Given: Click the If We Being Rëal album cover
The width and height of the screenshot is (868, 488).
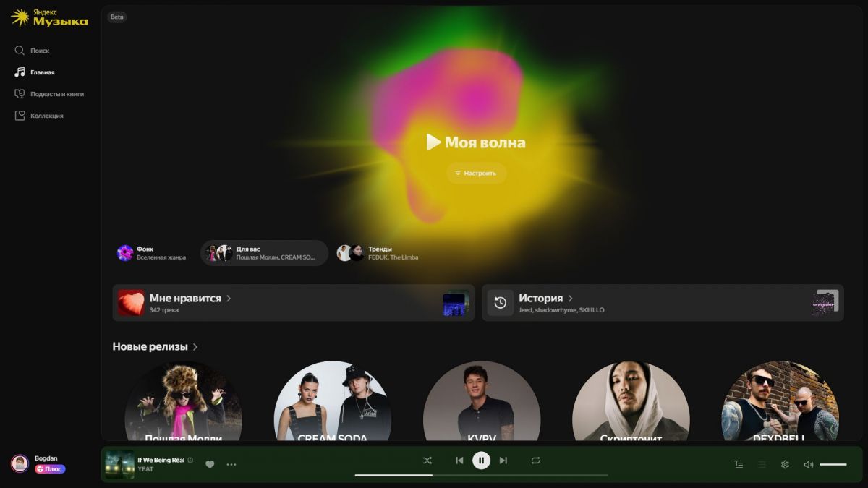Looking at the screenshot, I should 119,464.
